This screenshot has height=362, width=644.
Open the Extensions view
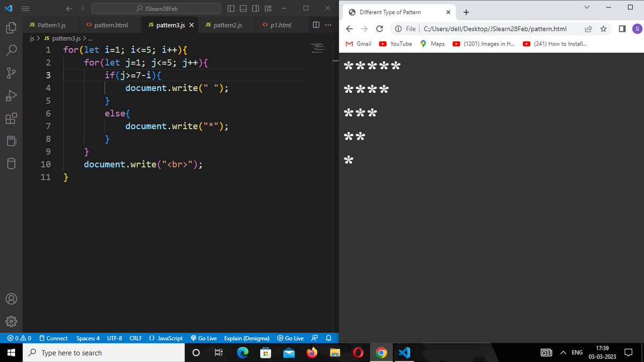11,118
